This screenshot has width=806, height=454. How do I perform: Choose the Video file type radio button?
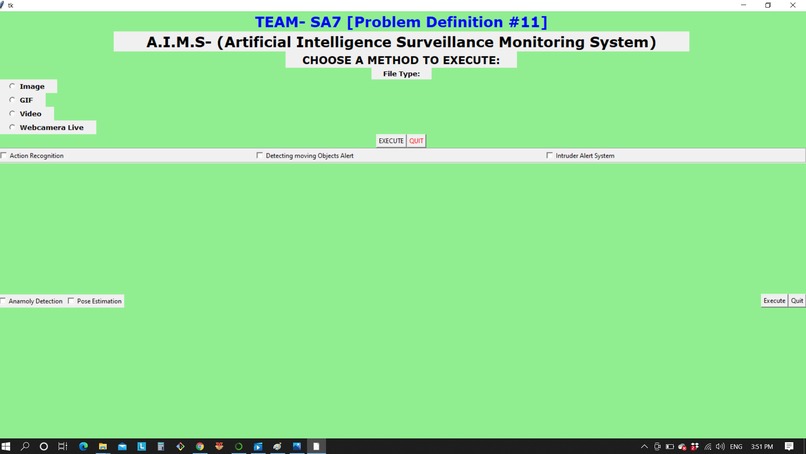pyautogui.click(x=12, y=113)
